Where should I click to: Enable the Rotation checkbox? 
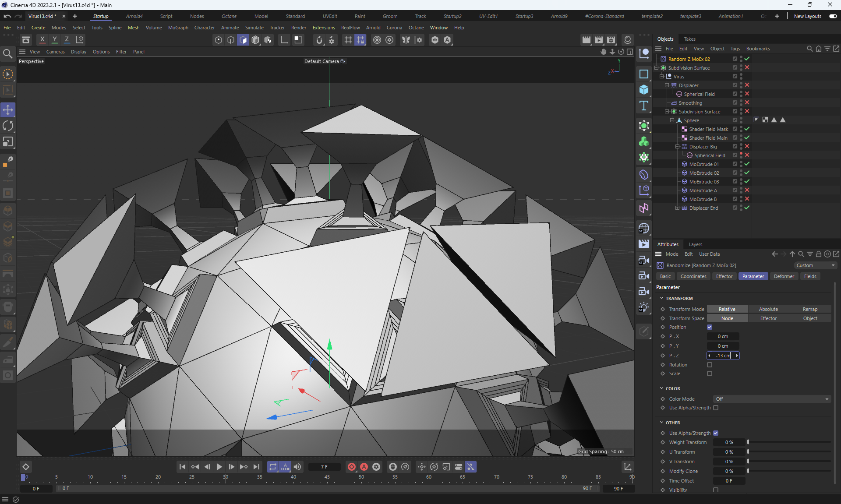[710, 365]
